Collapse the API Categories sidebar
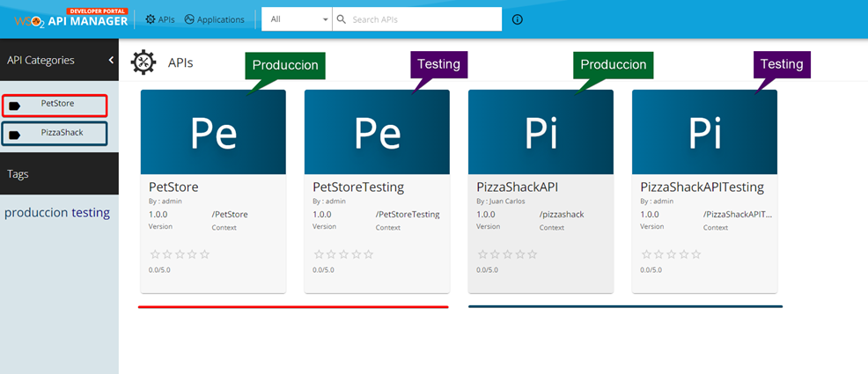Viewport: 868px width, 374px height. tap(111, 60)
